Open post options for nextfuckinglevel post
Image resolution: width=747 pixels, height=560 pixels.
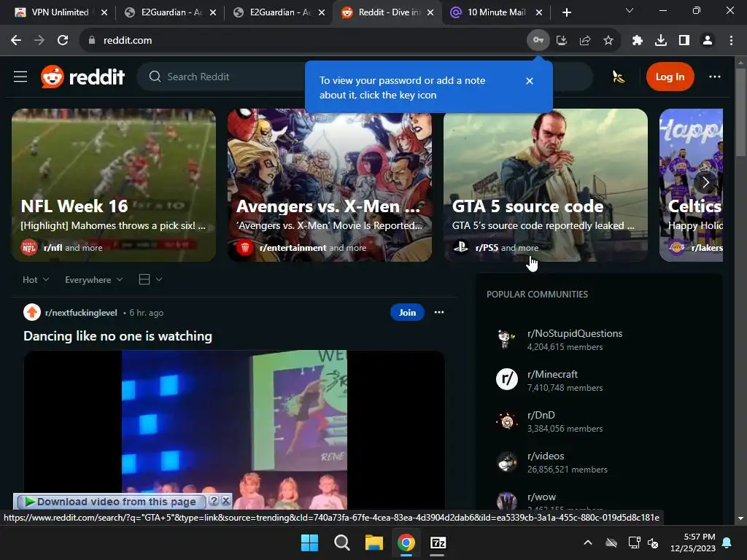click(439, 312)
